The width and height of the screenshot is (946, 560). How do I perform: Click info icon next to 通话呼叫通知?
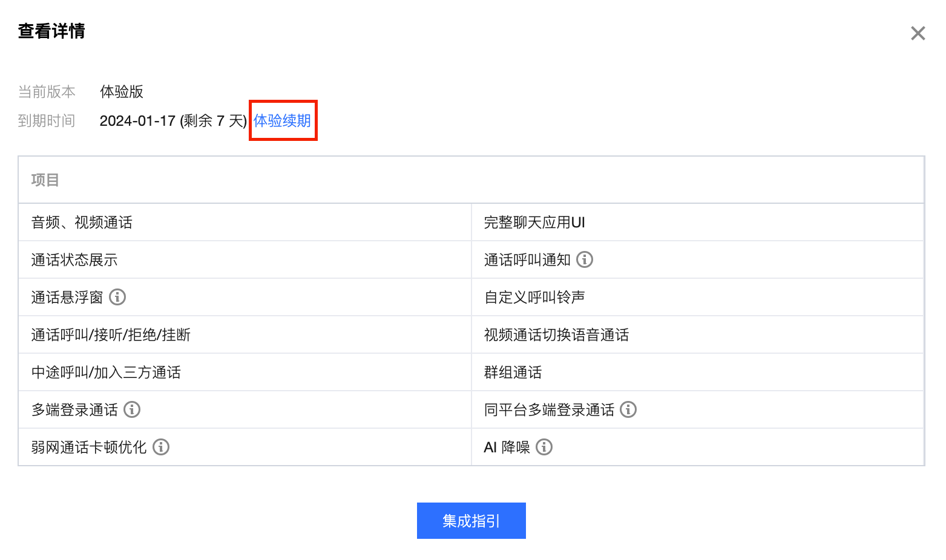click(x=585, y=259)
